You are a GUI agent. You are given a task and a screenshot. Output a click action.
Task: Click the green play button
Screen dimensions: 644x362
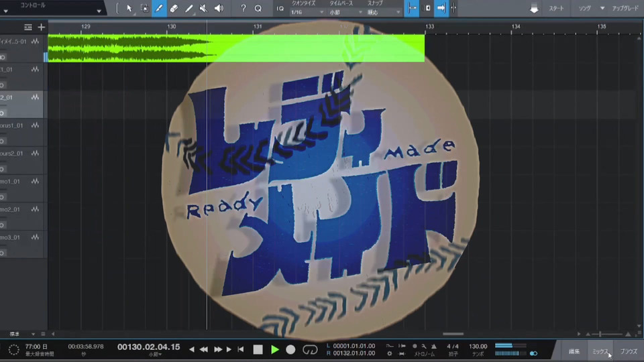275,350
